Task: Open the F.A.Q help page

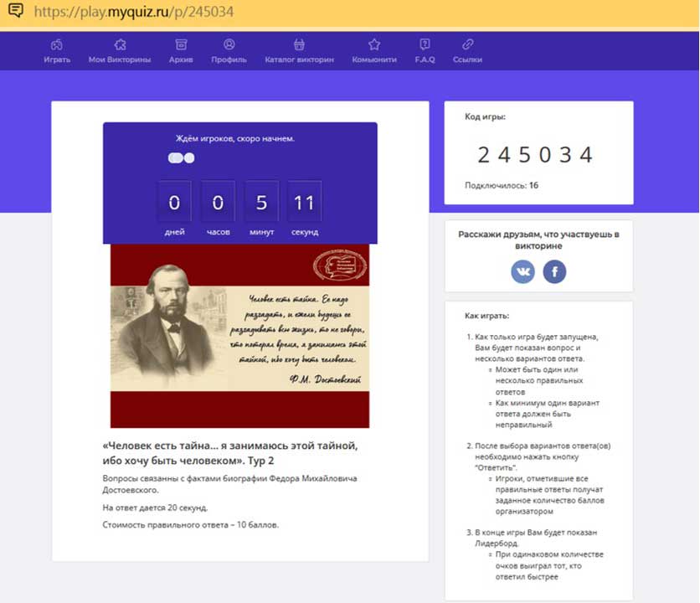Action: click(425, 45)
